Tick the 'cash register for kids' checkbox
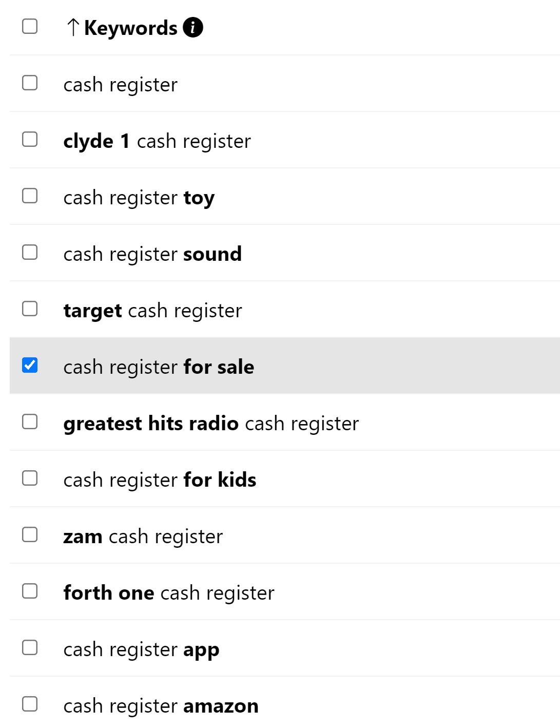The image size is (560, 728). 30,478
